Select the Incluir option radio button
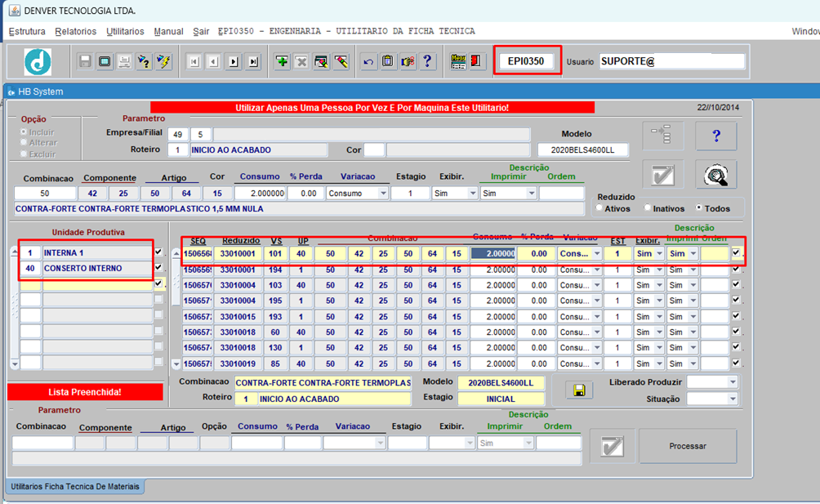 pos(24,132)
